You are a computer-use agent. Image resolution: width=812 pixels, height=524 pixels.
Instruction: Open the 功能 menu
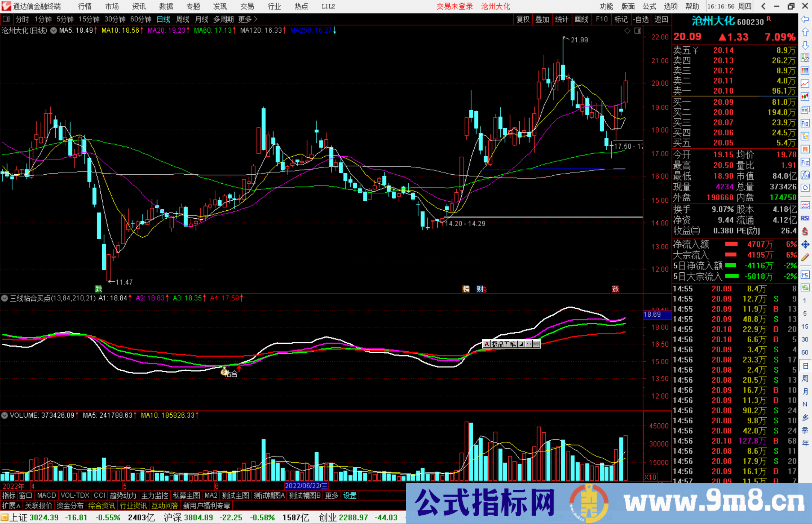(x=606, y=6)
